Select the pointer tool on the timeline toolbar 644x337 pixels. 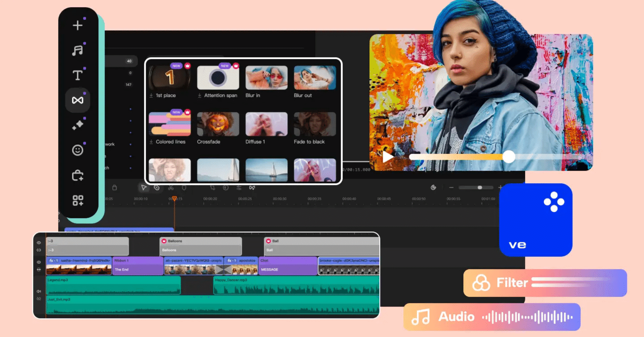point(144,188)
